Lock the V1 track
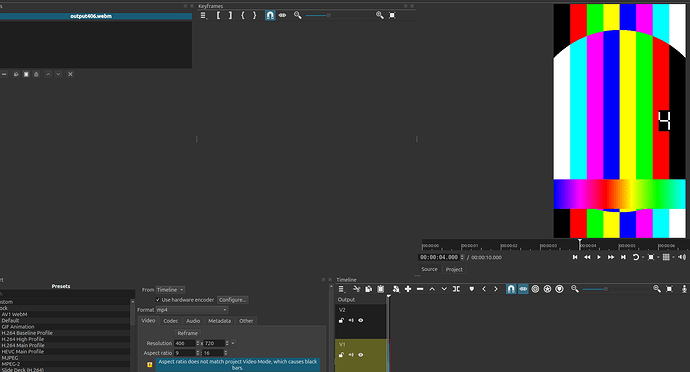The height and width of the screenshot is (372, 690). point(341,355)
